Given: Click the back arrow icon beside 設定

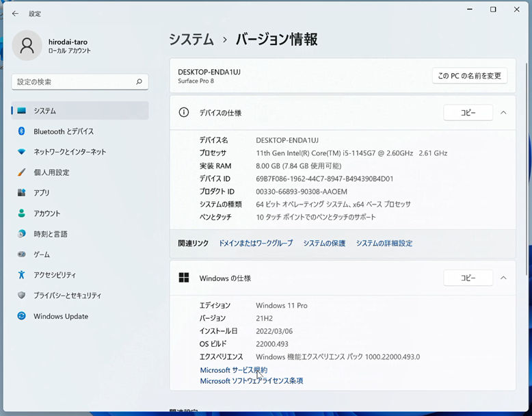Looking at the screenshot, I should pyautogui.click(x=15, y=14).
